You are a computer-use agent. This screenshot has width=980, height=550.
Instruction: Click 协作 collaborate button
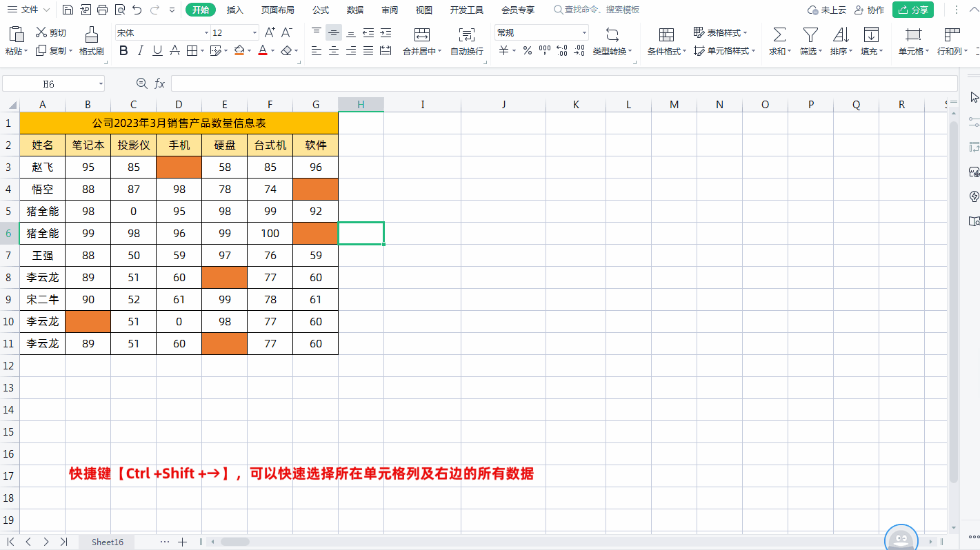869,10
